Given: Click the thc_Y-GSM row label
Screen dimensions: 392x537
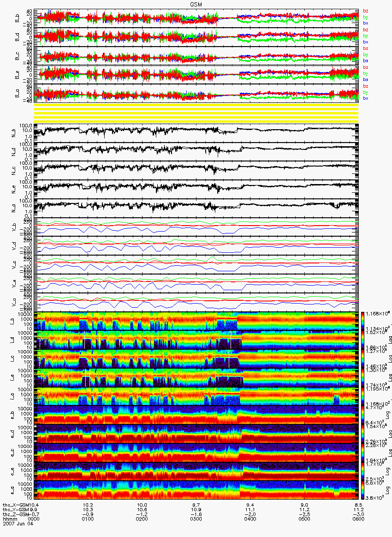Looking at the screenshot, I should 15,510.
